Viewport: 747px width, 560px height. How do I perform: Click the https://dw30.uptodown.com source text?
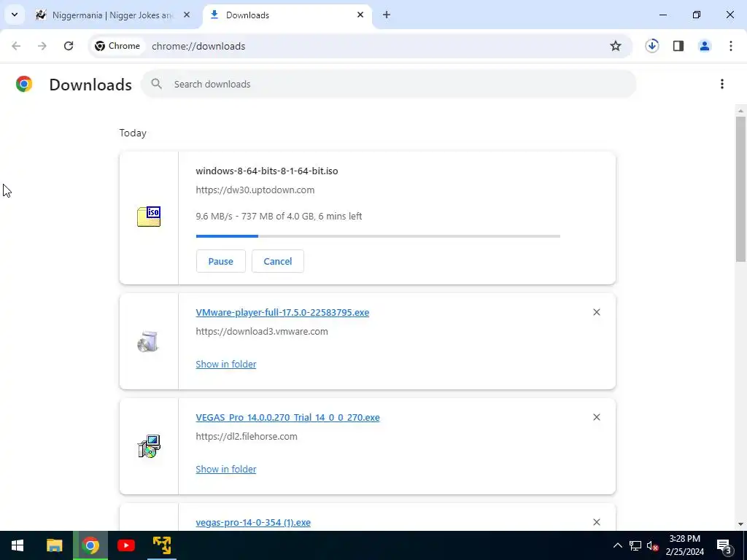255,190
